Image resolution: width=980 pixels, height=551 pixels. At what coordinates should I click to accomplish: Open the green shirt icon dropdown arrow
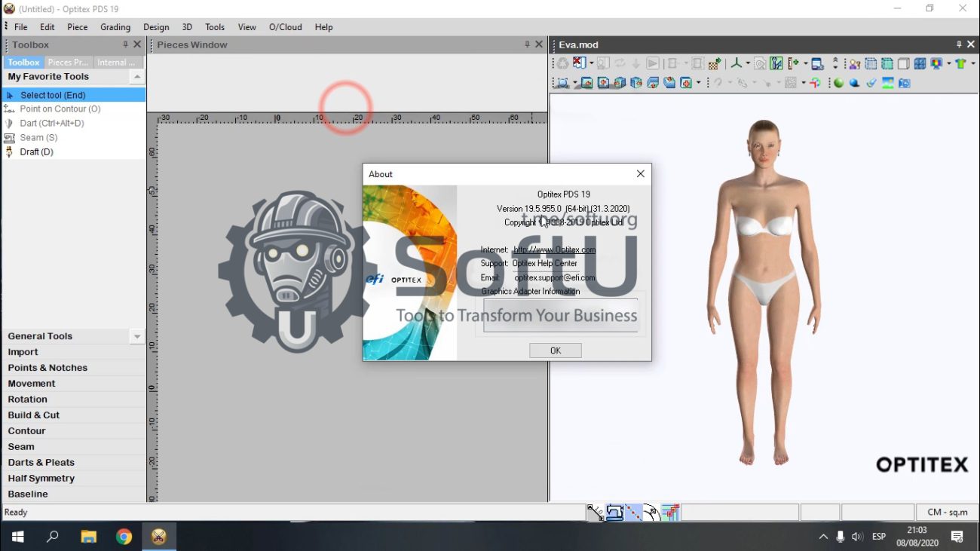pyautogui.click(x=973, y=64)
